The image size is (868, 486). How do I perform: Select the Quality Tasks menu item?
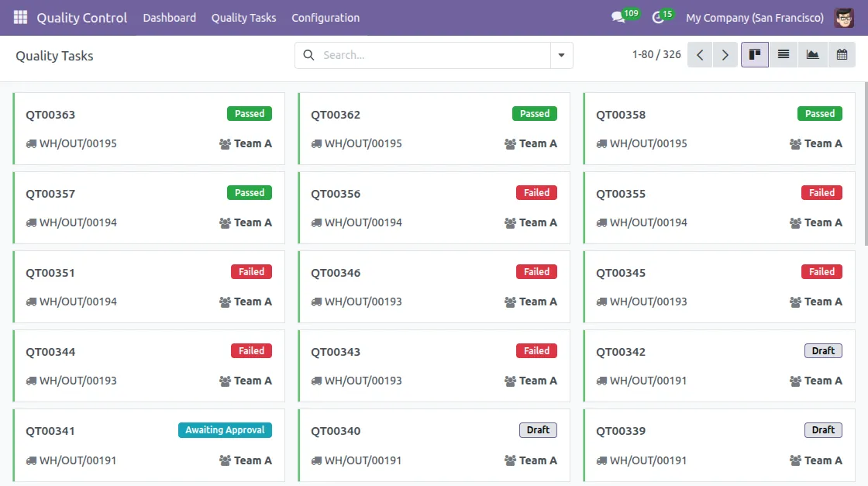coord(243,17)
